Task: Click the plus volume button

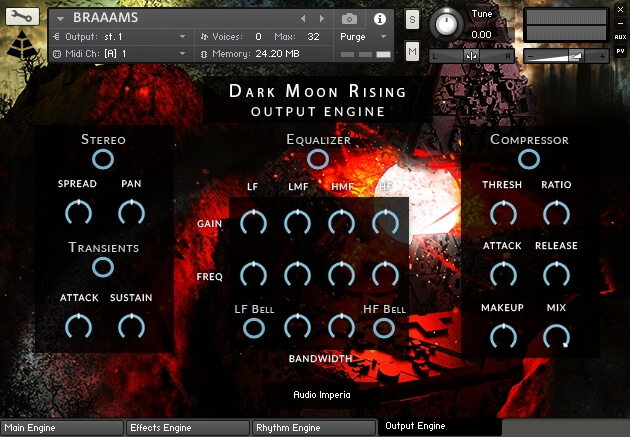Action: pos(602,57)
